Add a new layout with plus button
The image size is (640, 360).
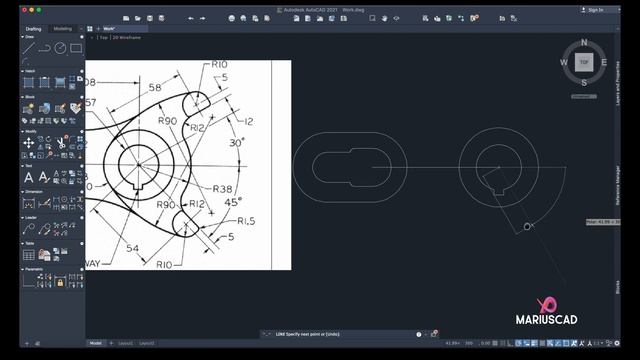point(111,343)
